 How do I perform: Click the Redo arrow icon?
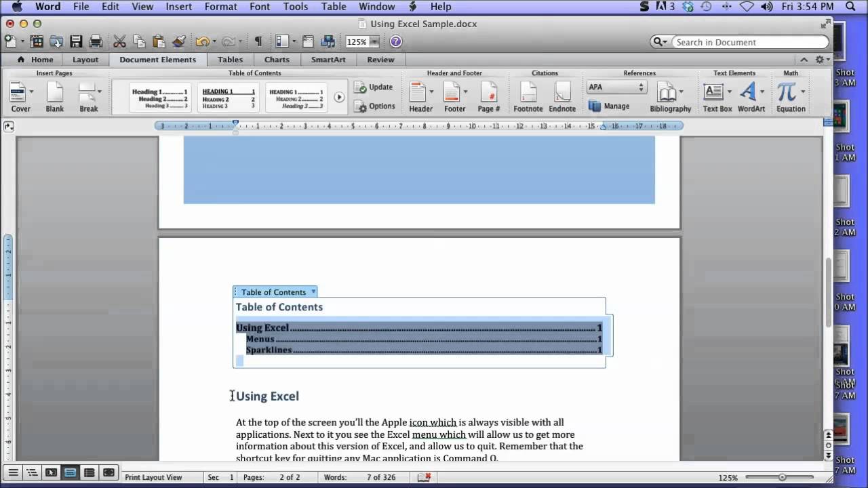(227, 41)
